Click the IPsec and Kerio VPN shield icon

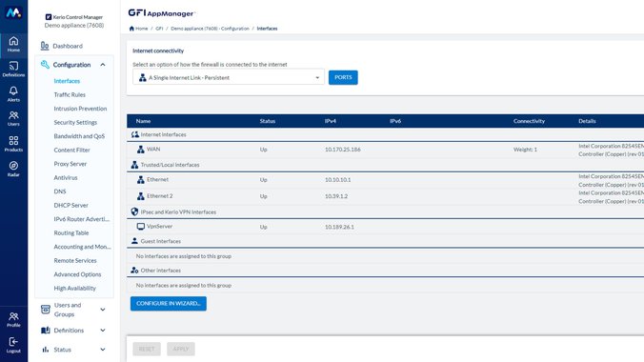click(134, 211)
